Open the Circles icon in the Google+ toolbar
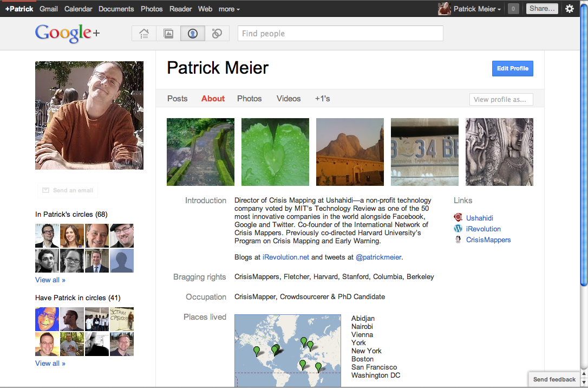Screen dimensions: 588x388 (x=217, y=34)
